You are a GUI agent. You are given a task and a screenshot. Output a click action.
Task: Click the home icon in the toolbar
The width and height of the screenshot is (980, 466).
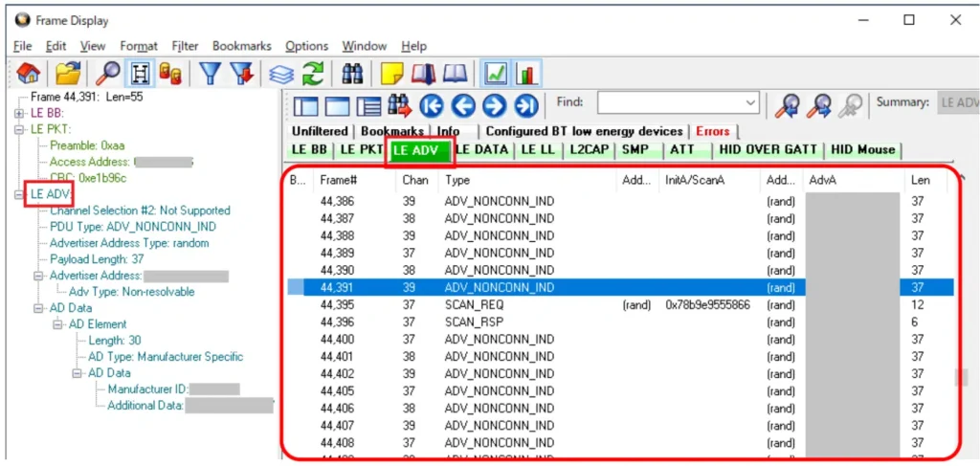pos(29,74)
